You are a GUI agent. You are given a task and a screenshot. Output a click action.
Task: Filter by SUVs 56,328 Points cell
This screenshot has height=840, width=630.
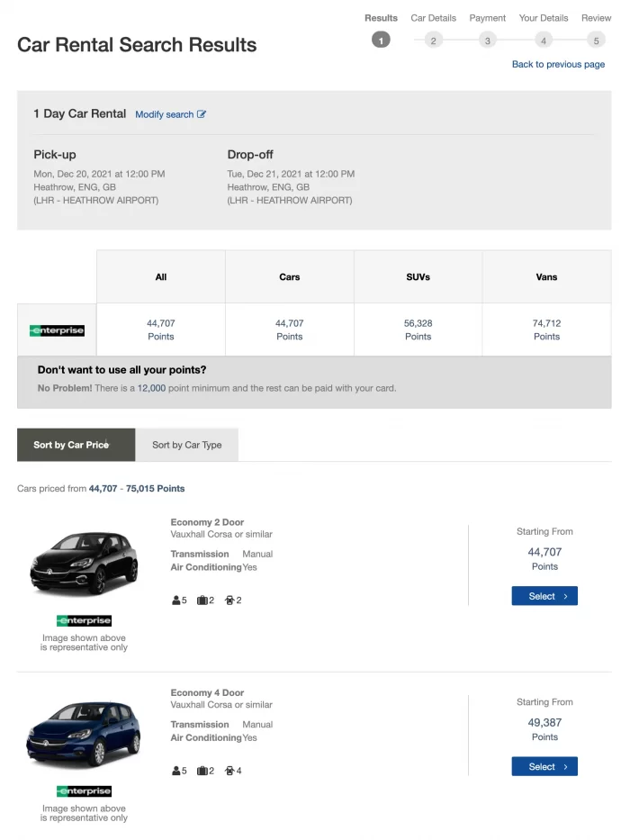pyautogui.click(x=418, y=330)
